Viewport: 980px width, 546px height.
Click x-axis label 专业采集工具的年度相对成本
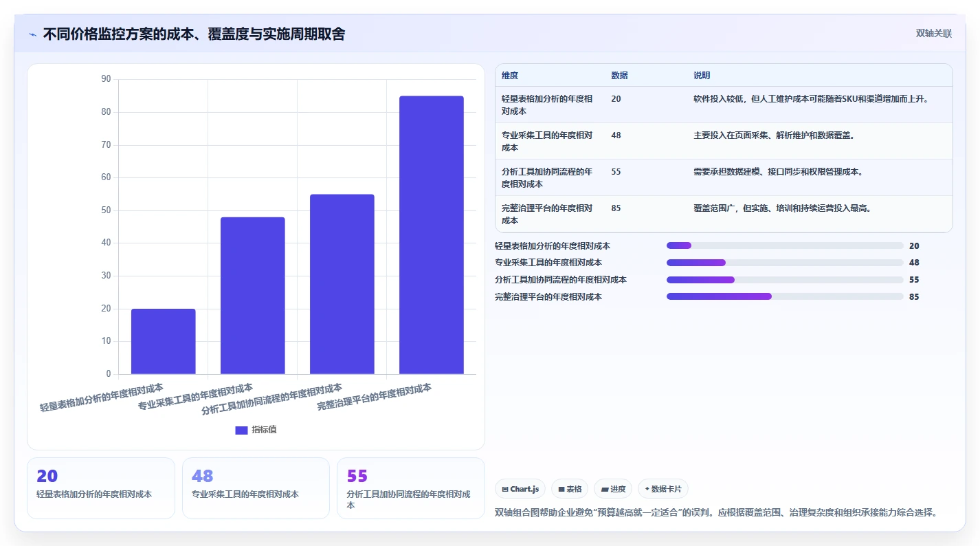195,397
